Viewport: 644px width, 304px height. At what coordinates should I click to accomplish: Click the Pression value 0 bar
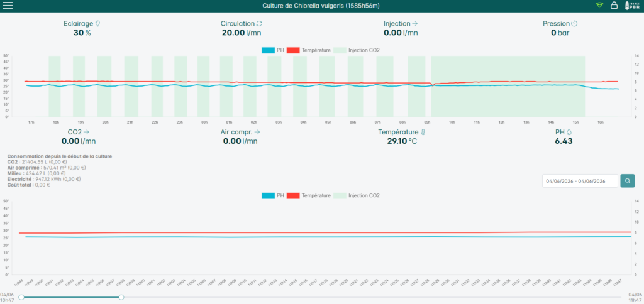[x=560, y=33]
